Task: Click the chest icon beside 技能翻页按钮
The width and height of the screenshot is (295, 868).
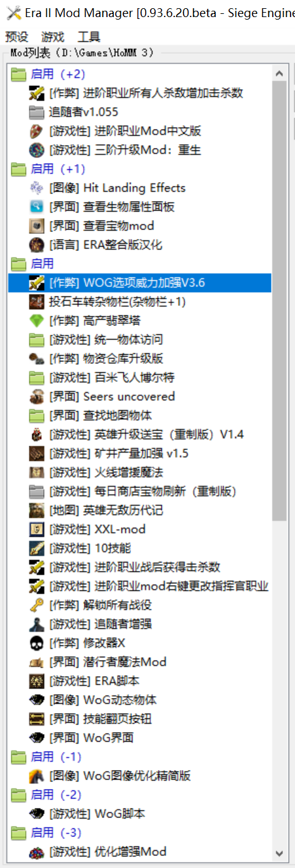Action: (x=37, y=719)
